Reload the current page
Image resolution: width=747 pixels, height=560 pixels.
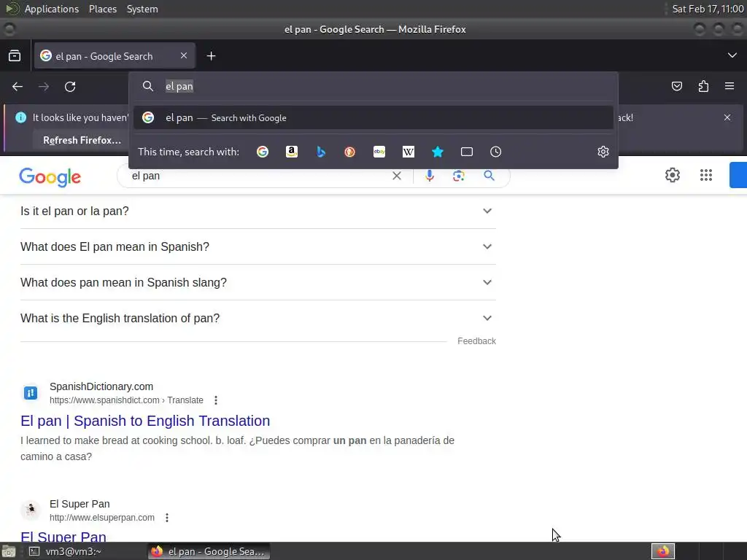70,87
